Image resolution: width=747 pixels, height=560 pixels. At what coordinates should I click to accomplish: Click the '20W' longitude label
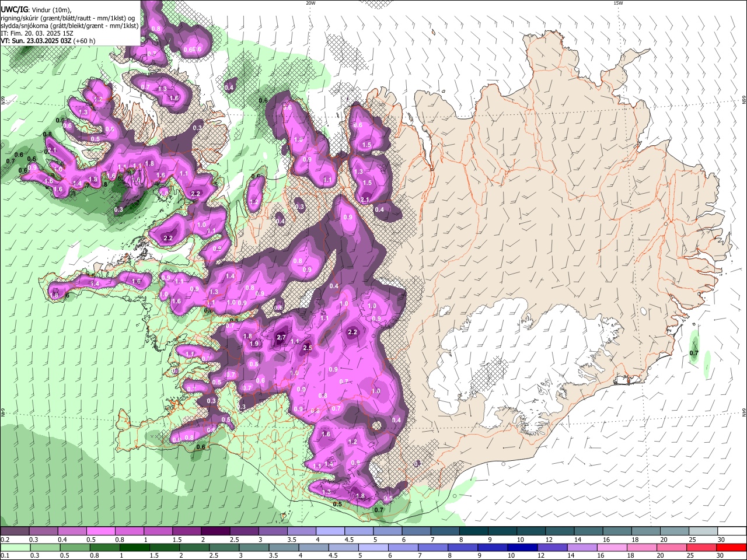coord(310,3)
